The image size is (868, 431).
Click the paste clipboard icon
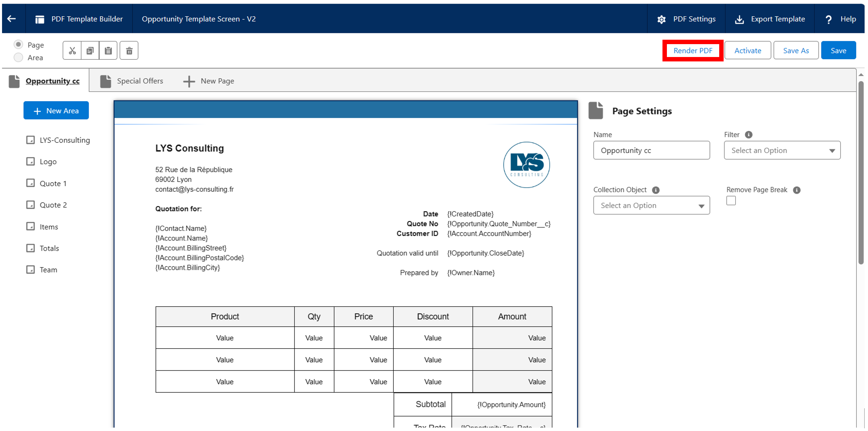[108, 51]
